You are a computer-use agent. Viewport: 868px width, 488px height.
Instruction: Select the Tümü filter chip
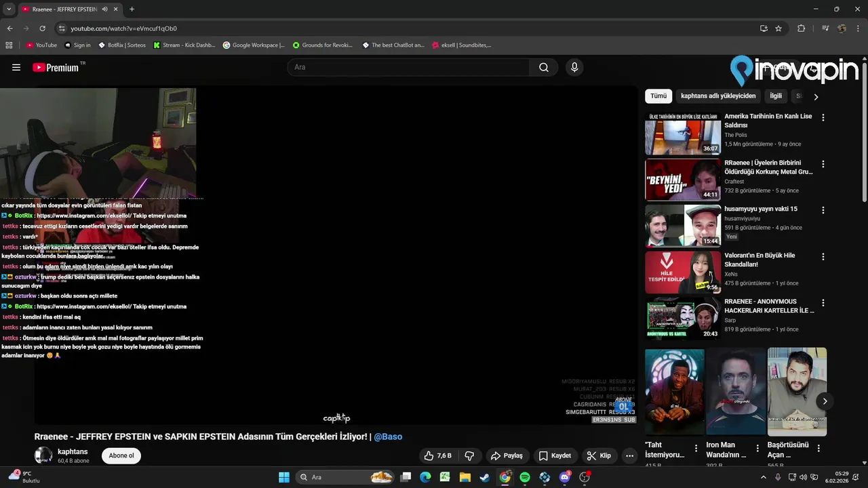tap(658, 96)
